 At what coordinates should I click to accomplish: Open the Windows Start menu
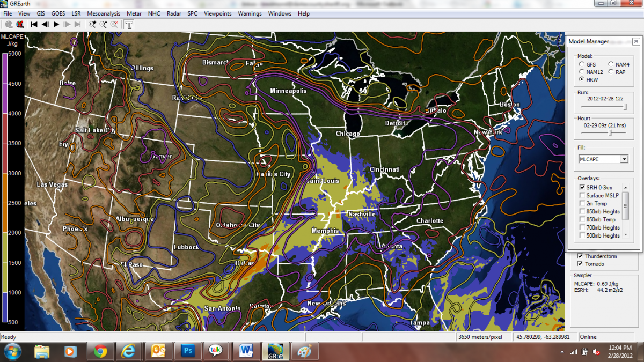pos(12,351)
